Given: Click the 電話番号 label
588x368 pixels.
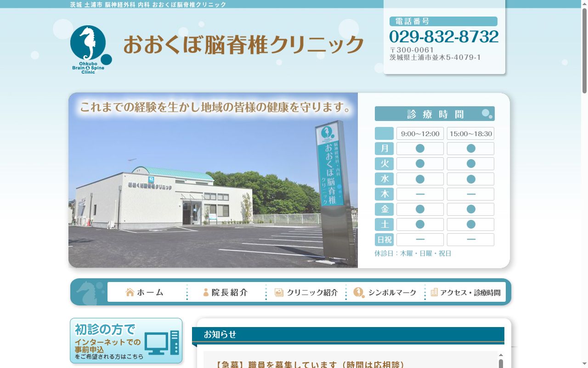Looking at the screenshot, I should [443, 22].
